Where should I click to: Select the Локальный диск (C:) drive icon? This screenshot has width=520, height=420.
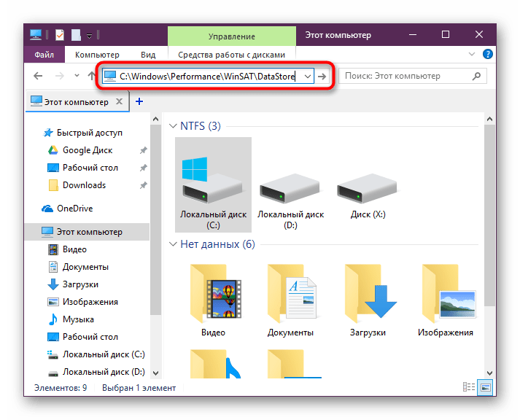(x=213, y=185)
